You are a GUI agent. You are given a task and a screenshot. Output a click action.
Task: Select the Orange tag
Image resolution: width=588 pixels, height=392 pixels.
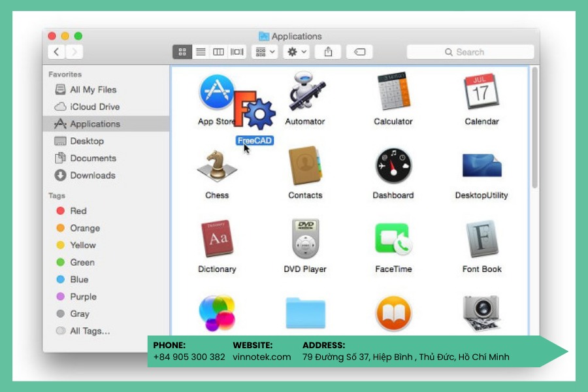(x=106, y=228)
